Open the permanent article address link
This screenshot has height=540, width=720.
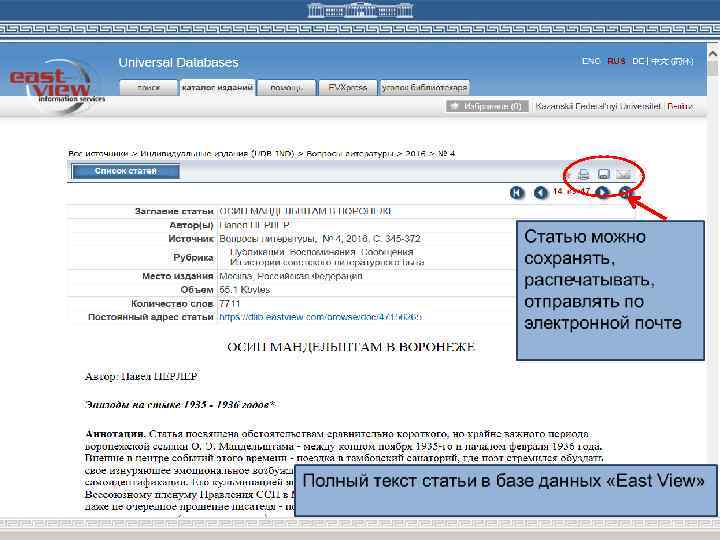(x=321, y=317)
